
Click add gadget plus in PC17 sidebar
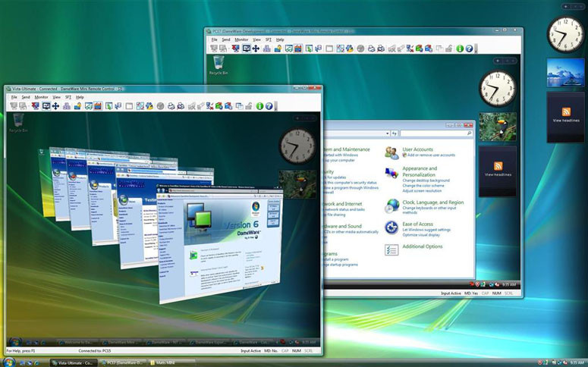[497, 61]
